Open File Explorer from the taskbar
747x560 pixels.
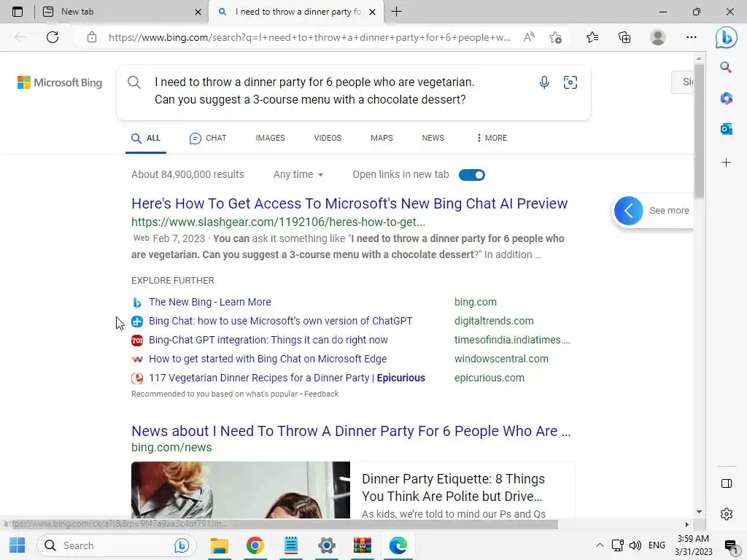(220, 545)
